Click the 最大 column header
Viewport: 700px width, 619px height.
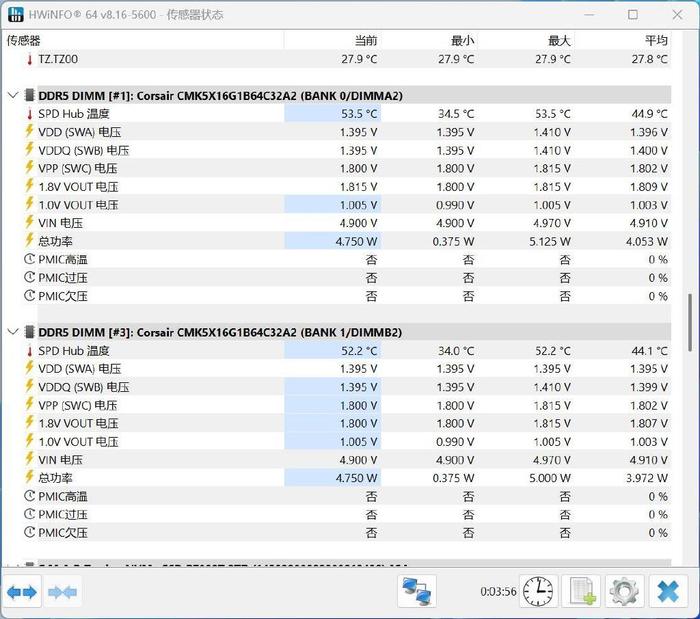click(559, 41)
